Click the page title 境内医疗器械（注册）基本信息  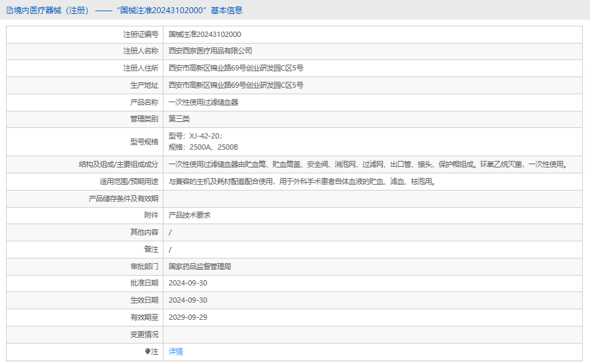[129, 11]
